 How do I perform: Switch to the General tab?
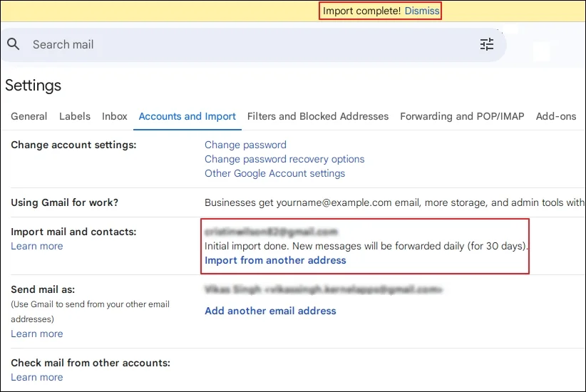tap(29, 116)
